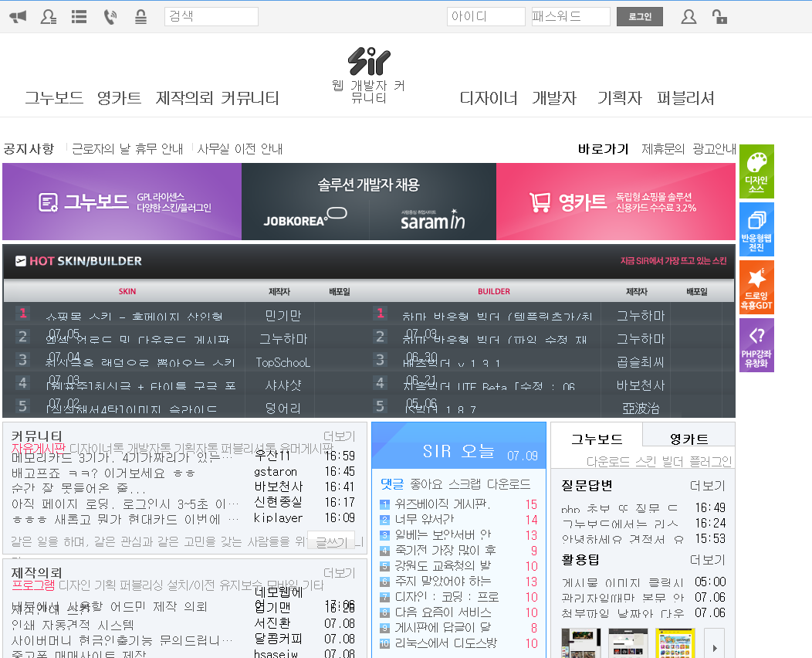812x658 pixels.
Task: Open the purple PHP강좌 sidebar icon
Action: click(756, 345)
